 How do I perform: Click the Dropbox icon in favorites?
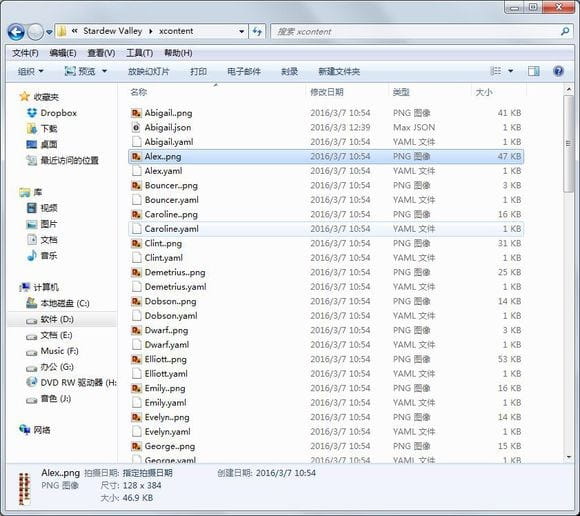32,113
